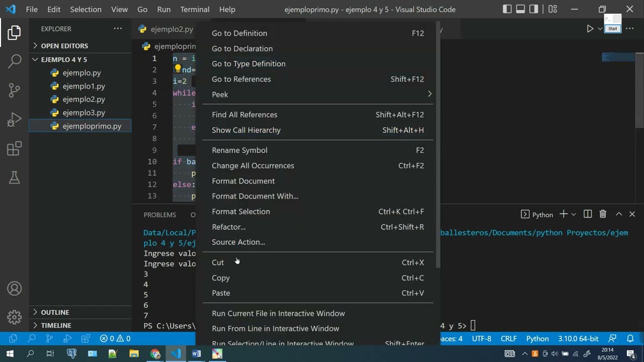Open terminal launch profile dropdown arrow
The width and height of the screenshot is (644, 362).
click(x=573, y=214)
